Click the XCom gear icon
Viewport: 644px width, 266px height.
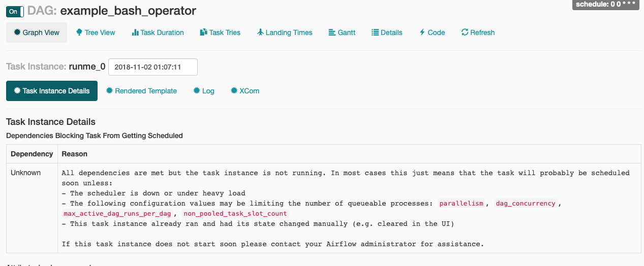(x=234, y=91)
